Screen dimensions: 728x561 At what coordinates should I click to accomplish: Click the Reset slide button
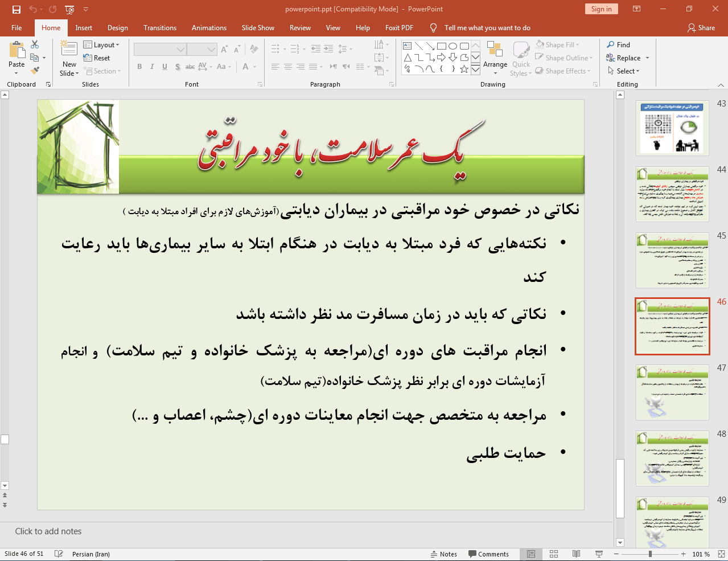[97, 58]
